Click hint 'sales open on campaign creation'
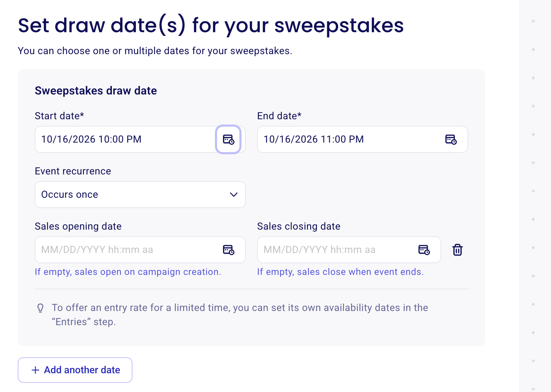 point(147,272)
